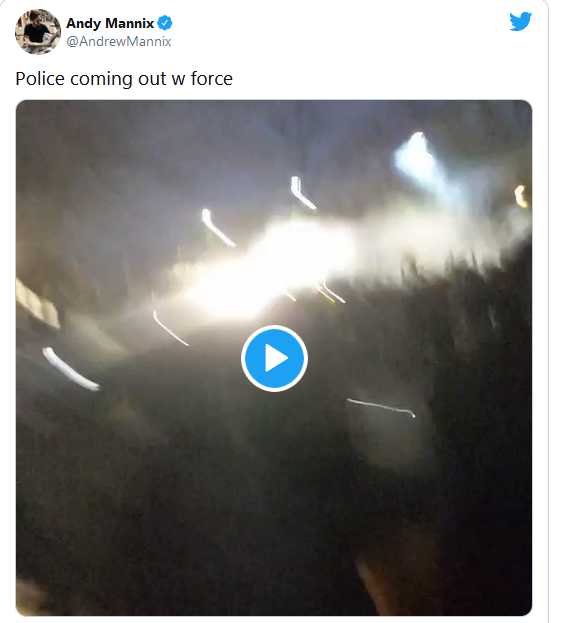The height and width of the screenshot is (623, 572).
Task: Click the striped barricade in the video frame
Action: pyautogui.click(x=37, y=304)
